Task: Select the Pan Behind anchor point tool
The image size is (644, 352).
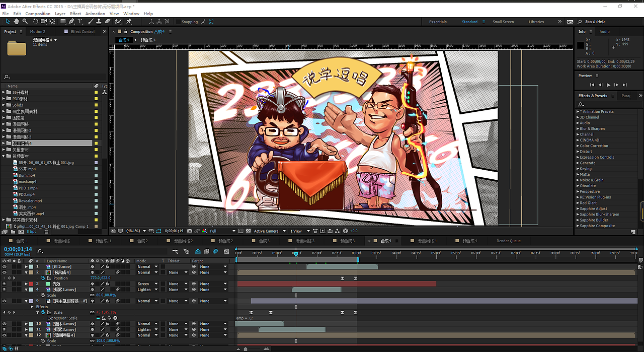Action: [x=52, y=22]
